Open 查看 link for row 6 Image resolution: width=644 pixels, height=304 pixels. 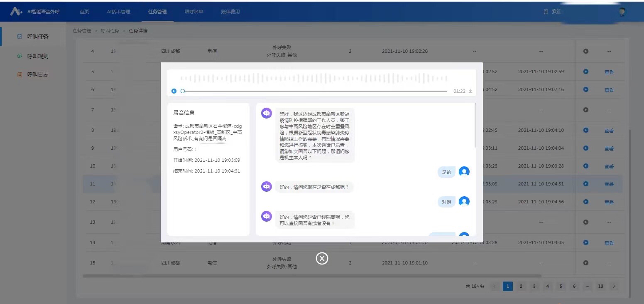tap(609, 90)
